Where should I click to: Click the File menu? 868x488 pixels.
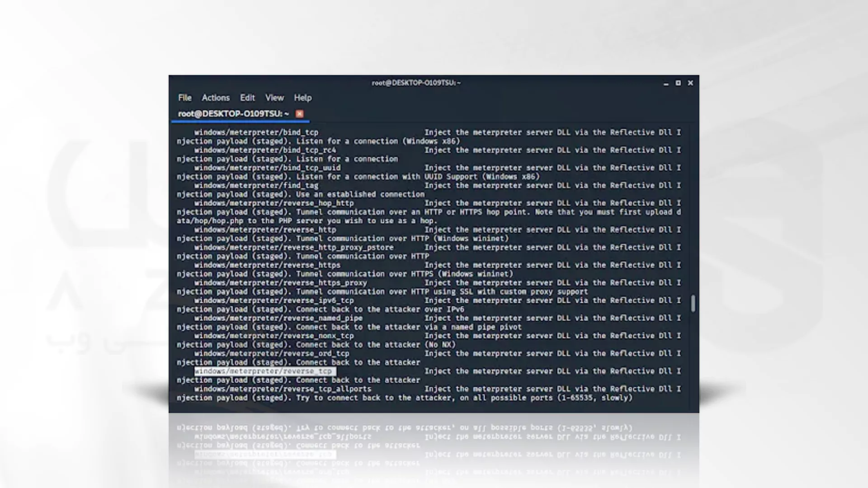pyautogui.click(x=185, y=97)
